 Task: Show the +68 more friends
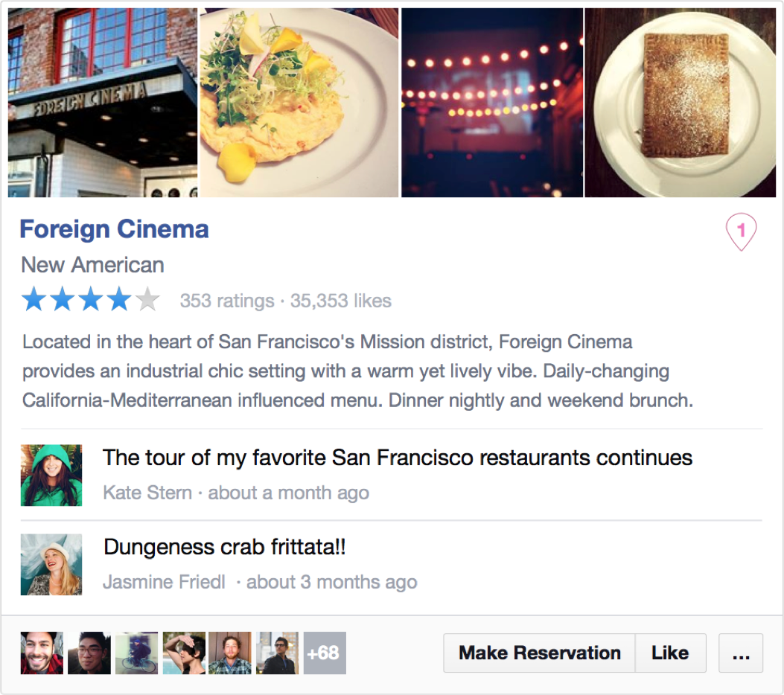[325, 653]
